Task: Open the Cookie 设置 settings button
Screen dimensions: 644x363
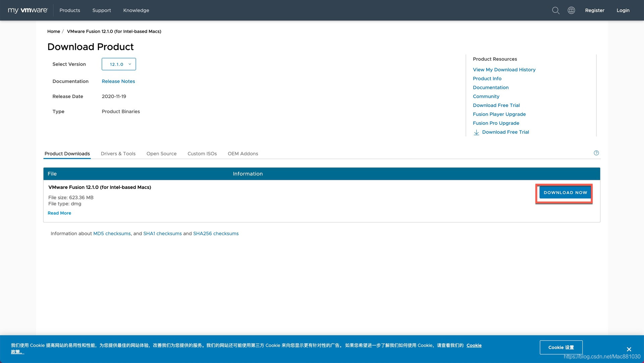Action: [561, 347]
